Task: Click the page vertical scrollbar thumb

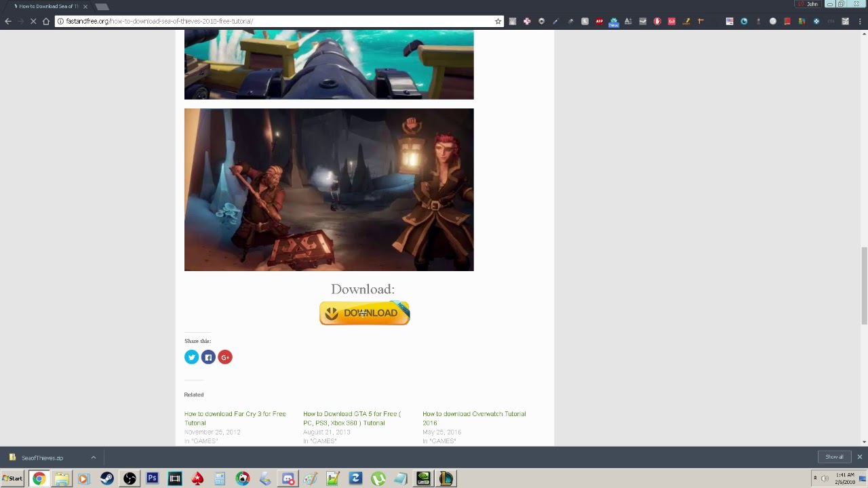Action: tap(864, 286)
